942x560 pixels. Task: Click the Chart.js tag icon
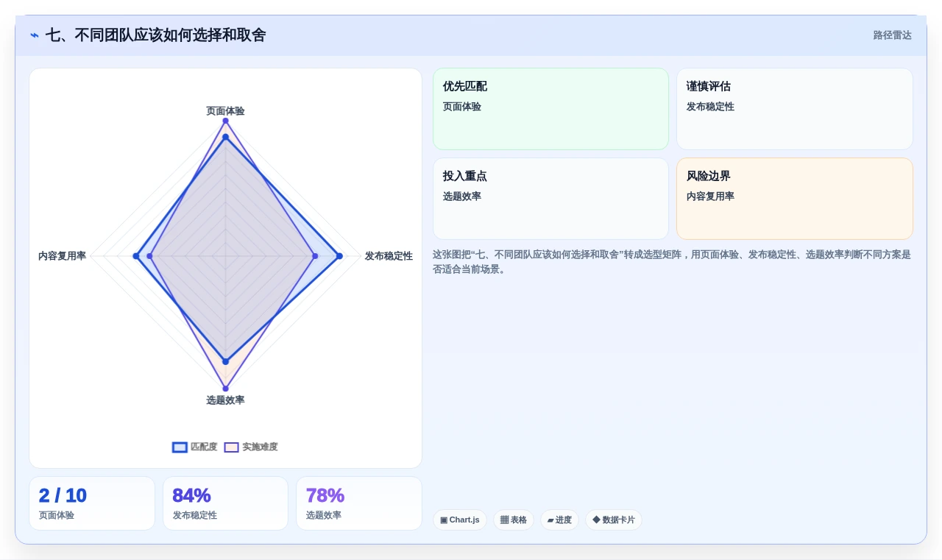(444, 520)
